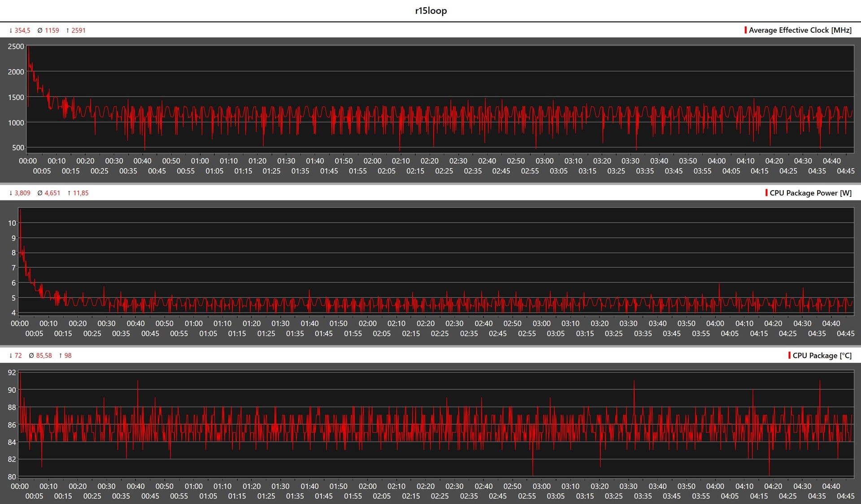Viewport: 861px width, 504px height.
Task: Click the minimum arrow icon beside 354,5
Action: [11, 30]
